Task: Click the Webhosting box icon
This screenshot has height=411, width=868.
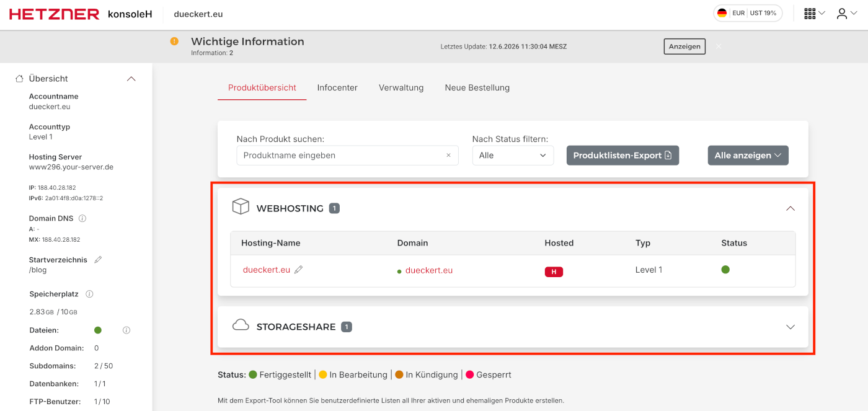Action: point(241,207)
